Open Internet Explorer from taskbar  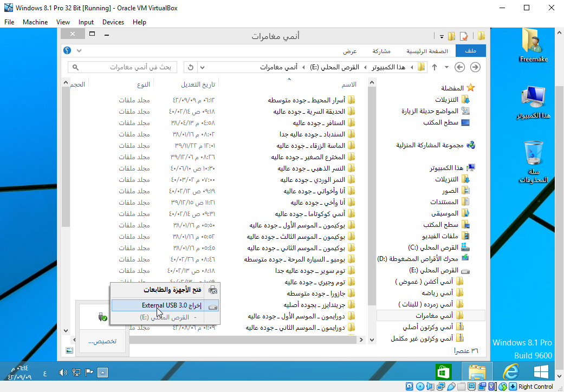click(x=510, y=371)
